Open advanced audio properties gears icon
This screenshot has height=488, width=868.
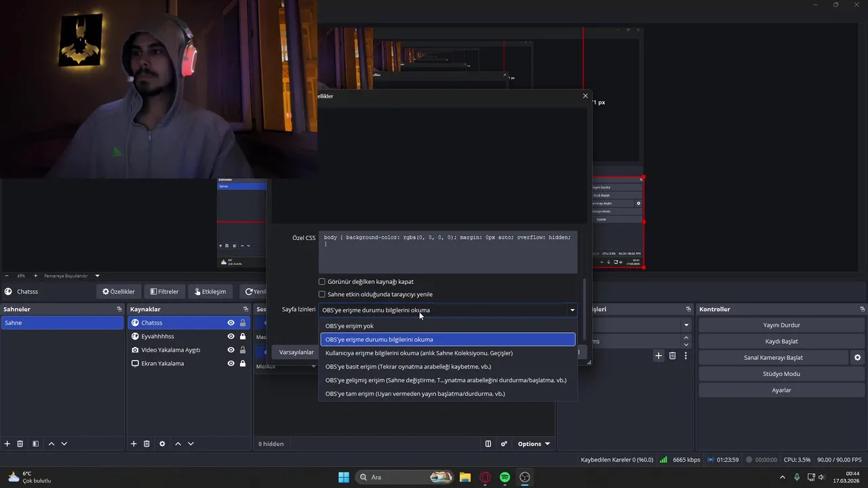coord(504,444)
